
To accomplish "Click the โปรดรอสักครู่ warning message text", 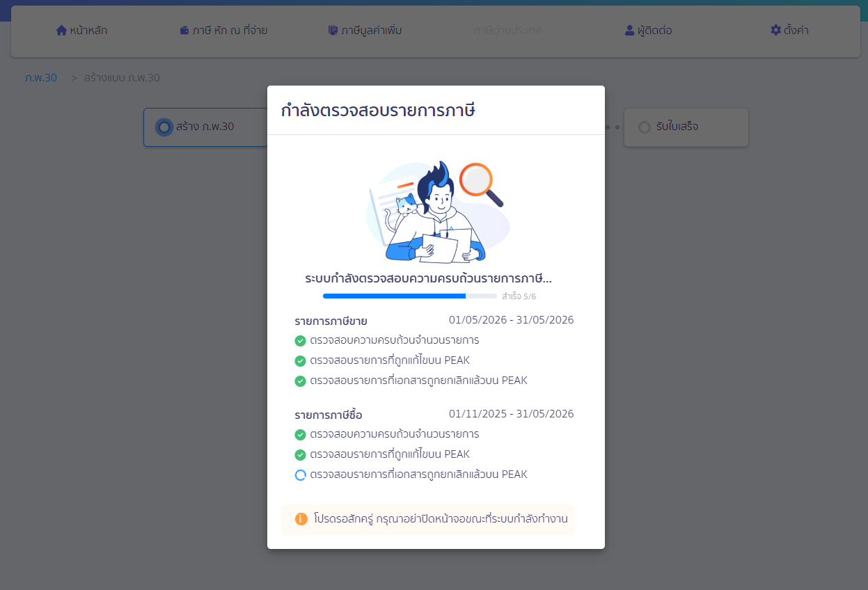I will tap(441, 519).
